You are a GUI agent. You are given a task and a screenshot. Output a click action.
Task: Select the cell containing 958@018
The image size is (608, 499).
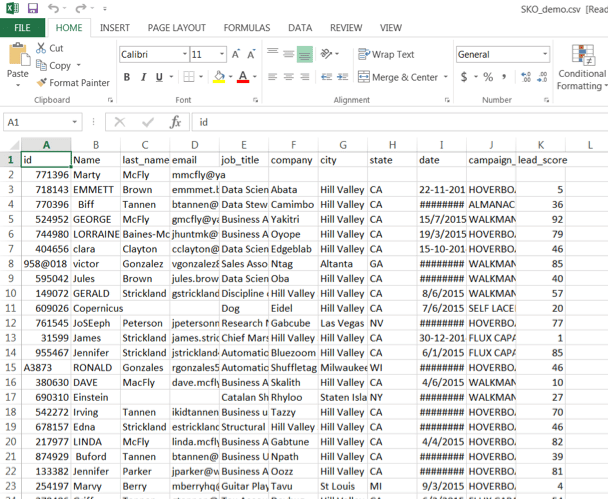tap(46, 264)
